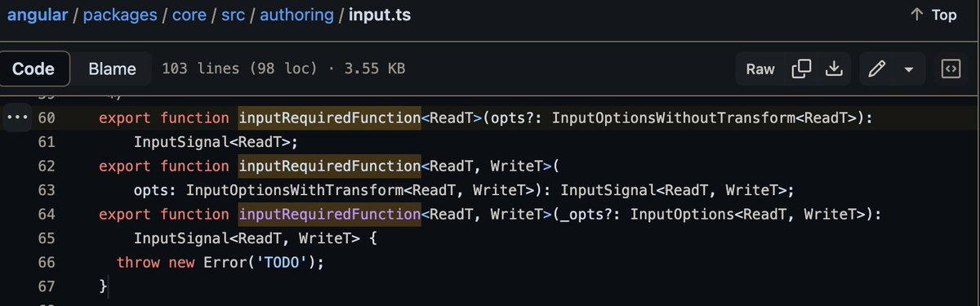Select line number 66
Screen dimensions: 980x306
pos(47,262)
